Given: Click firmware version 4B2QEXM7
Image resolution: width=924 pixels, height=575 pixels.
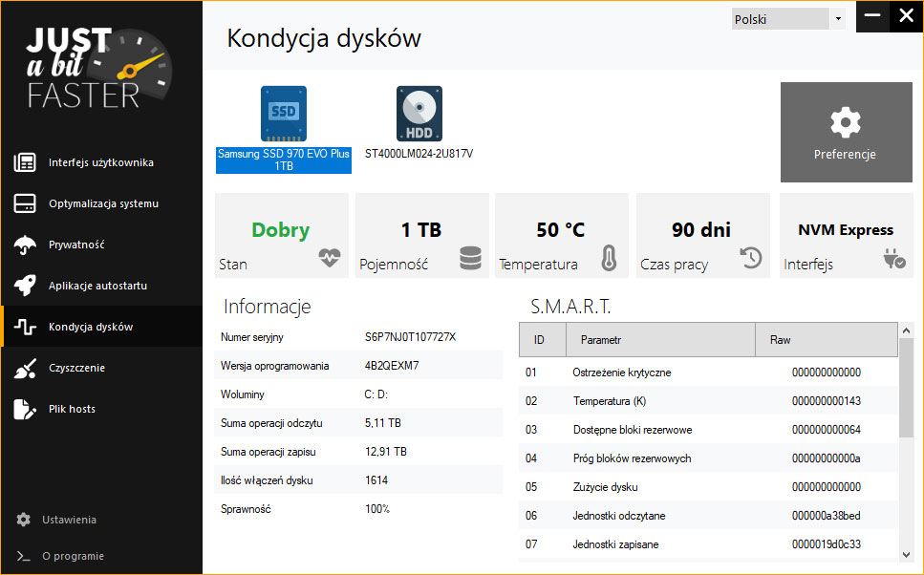Looking at the screenshot, I should click(x=392, y=366).
